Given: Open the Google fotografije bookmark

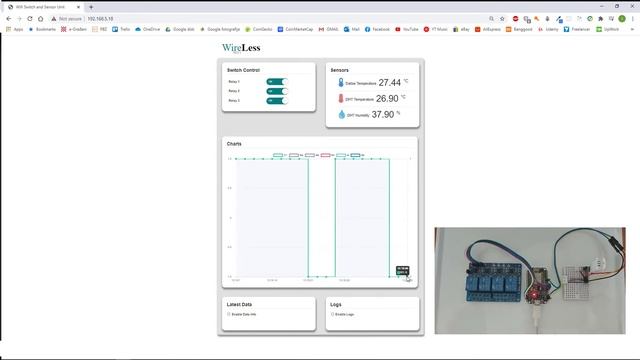Looking at the screenshot, I should [x=220, y=29].
